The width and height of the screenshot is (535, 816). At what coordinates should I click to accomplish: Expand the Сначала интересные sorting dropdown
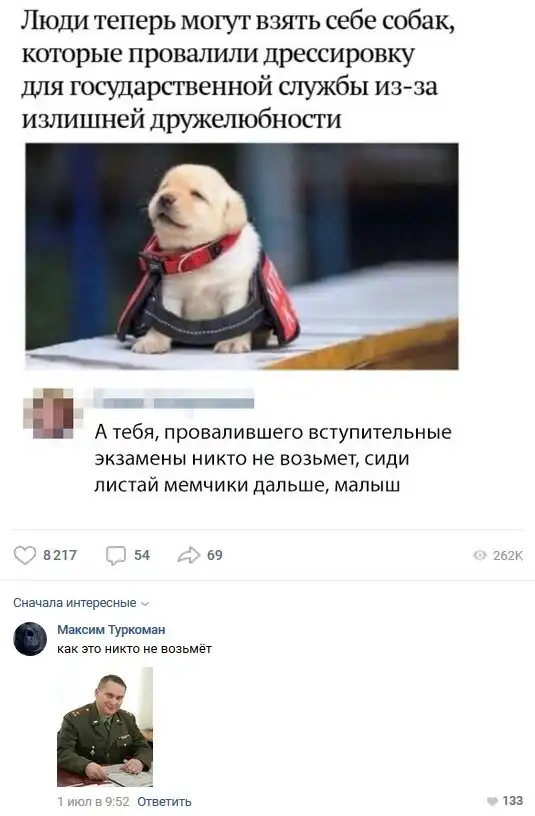(x=81, y=603)
